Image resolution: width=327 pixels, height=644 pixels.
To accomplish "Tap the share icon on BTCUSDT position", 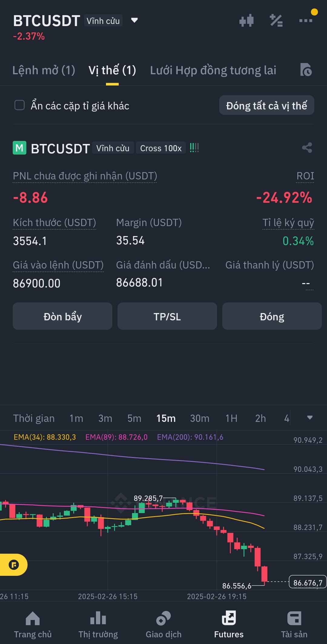I will click(x=307, y=148).
